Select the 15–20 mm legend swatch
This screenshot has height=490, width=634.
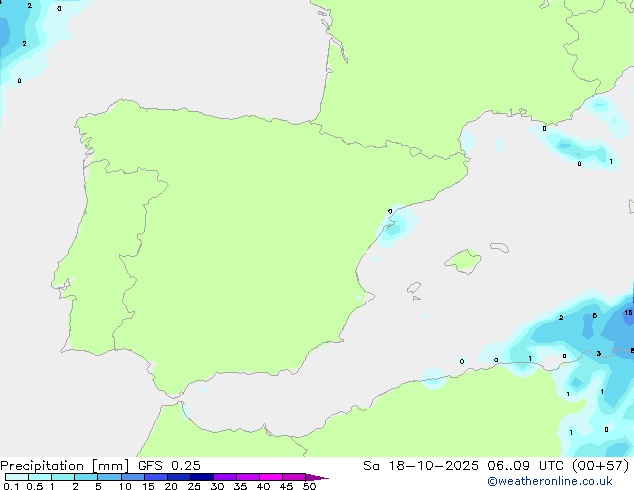click(156, 477)
